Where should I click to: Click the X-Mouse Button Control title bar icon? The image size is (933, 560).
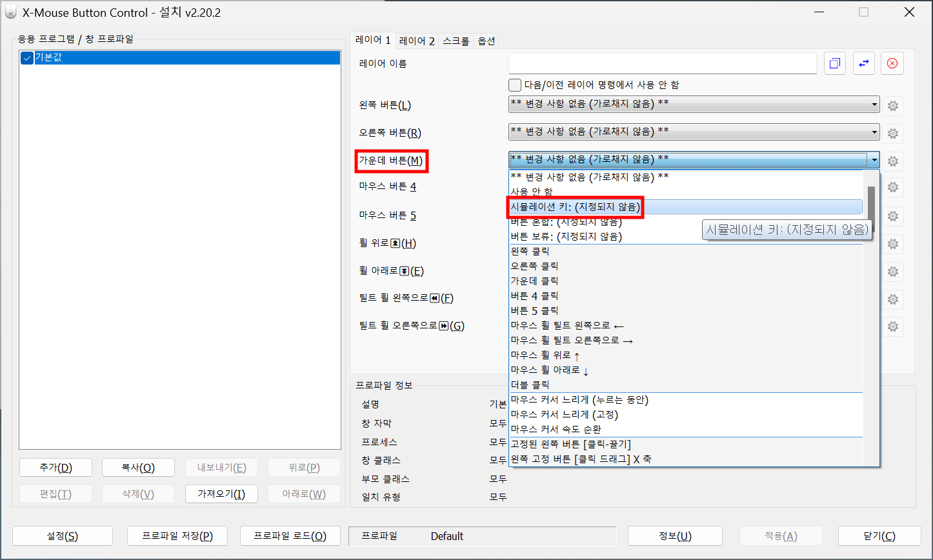click(11, 12)
